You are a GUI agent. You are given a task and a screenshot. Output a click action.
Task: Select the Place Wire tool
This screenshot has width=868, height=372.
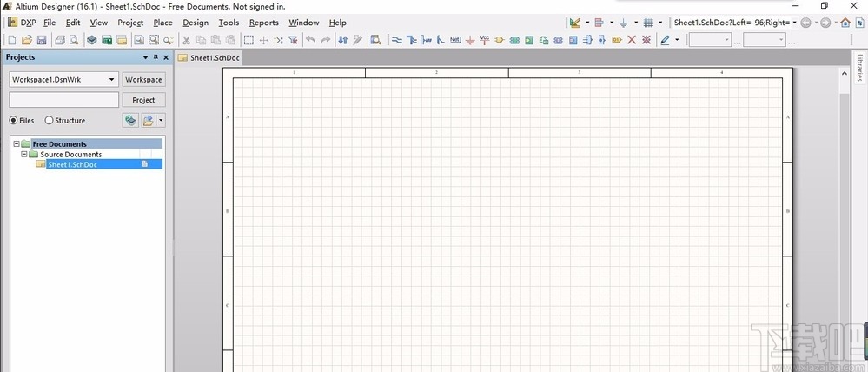397,40
